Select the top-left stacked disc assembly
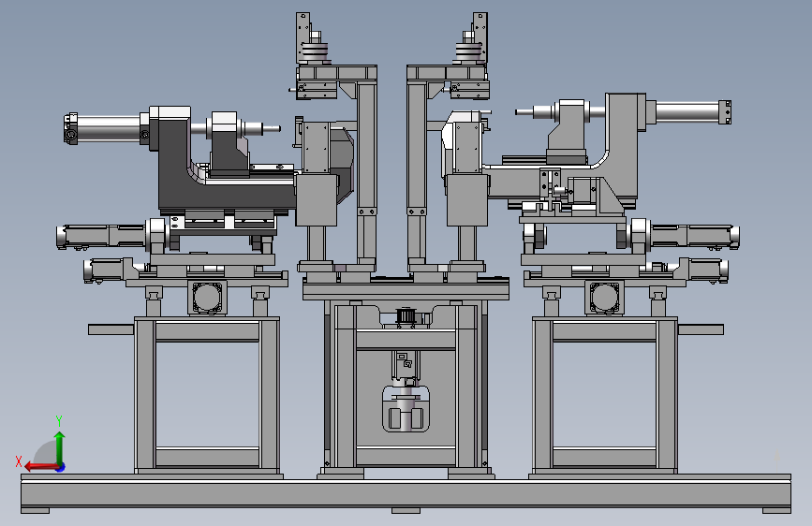The width and height of the screenshot is (812, 526). coord(315,52)
